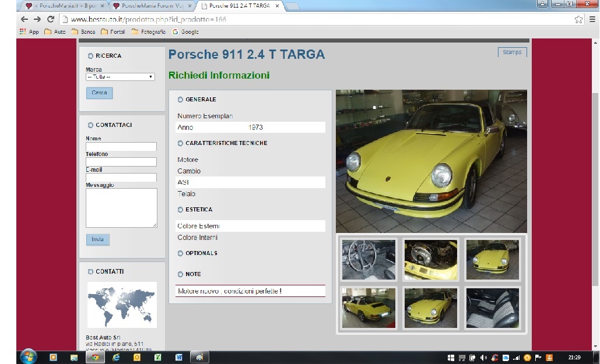Open the Google bookmark

185,31
